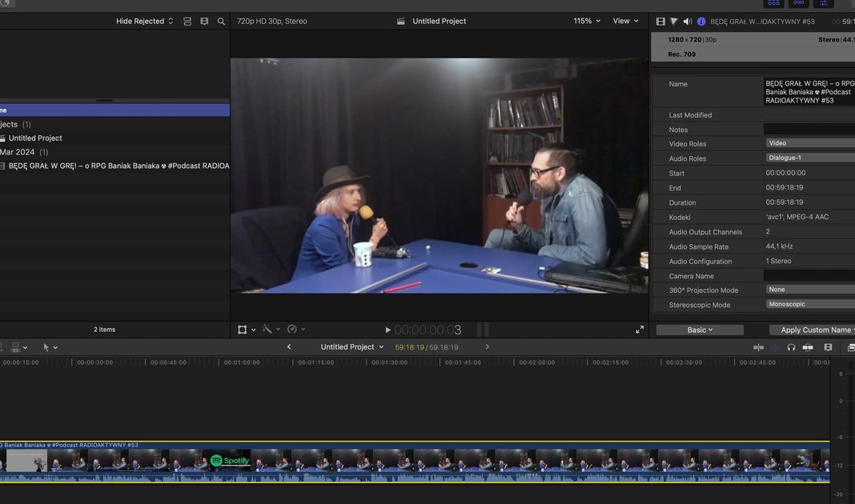Open the Hide Rejected filter dropdown
This screenshot has height=504, width=855.
pyautogui.click(x=144, y=22)
